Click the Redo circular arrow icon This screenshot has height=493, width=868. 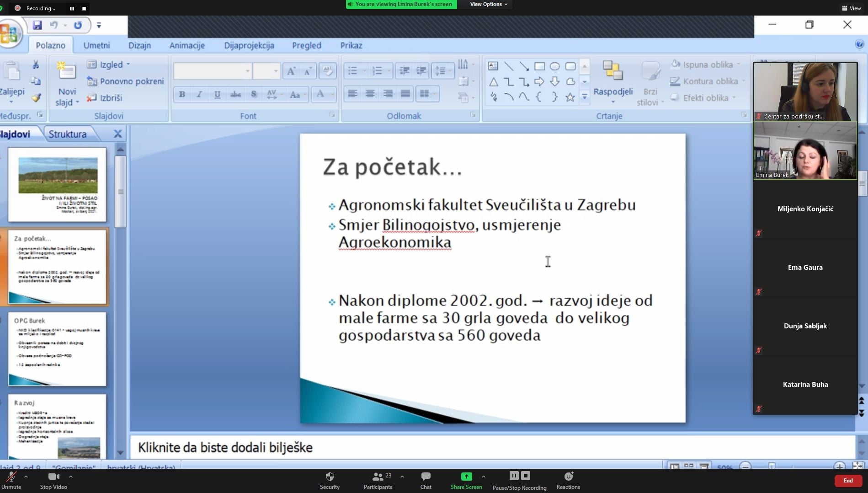point(78,25)
